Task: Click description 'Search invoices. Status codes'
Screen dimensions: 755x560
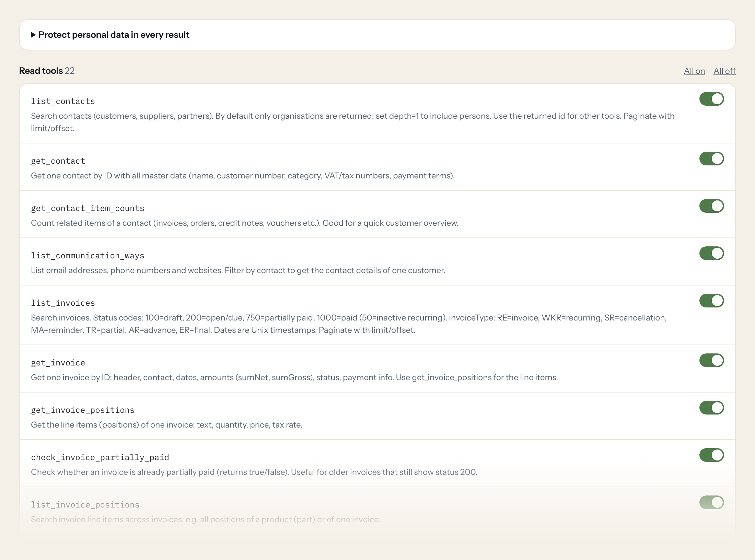Action: tap(349, 324)
